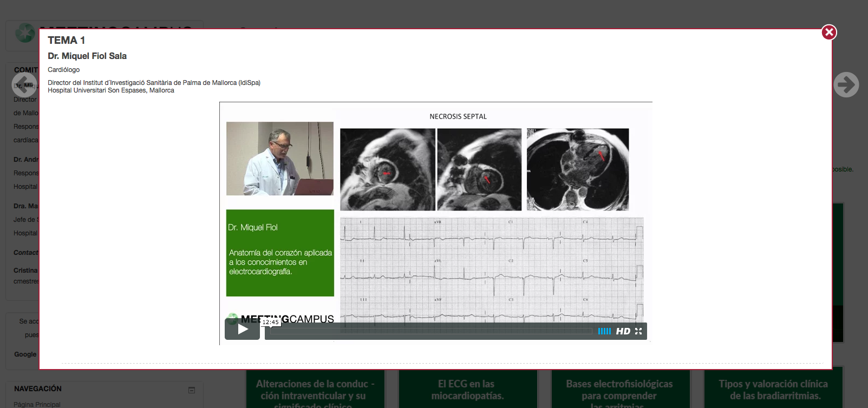The width and height of the screenshot is (868, 408).
Task: Open 'Alteraciones de la conducción intraventricular' card
Action: [x=315, y=390]
